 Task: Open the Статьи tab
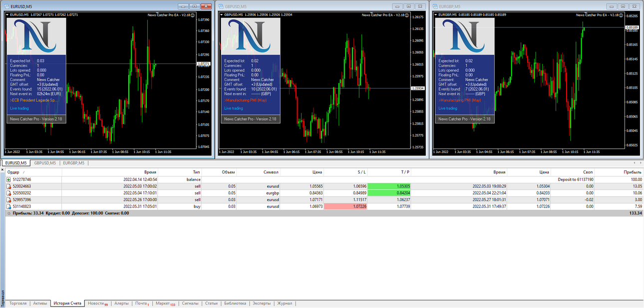tap(211, 303)
